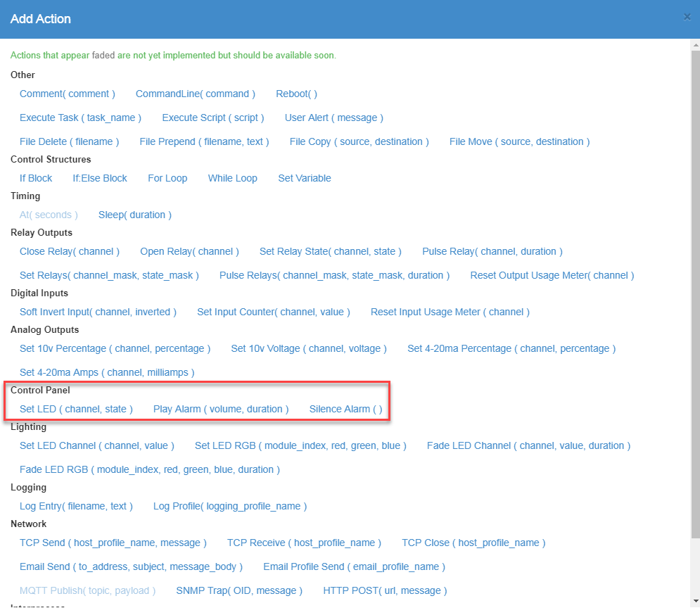
Task: Add File Move ( source, destination )
Action: pyautogui.click(x=520, y=141)
